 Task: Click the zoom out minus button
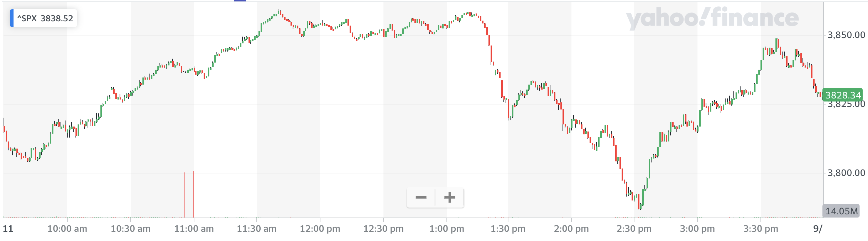[x=421, y=197]
